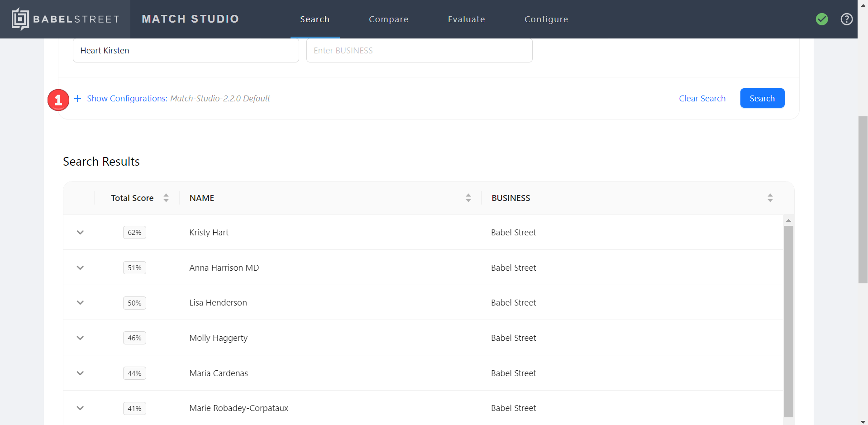The image size is (868, 425).
Task: Click the blue Search button
Action: coord(763,98)
